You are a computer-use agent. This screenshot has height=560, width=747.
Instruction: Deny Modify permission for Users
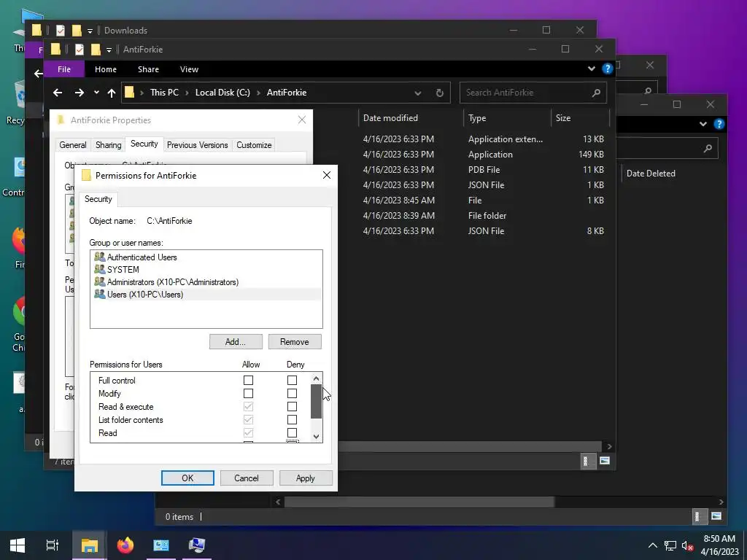click(x=292, y=393)
